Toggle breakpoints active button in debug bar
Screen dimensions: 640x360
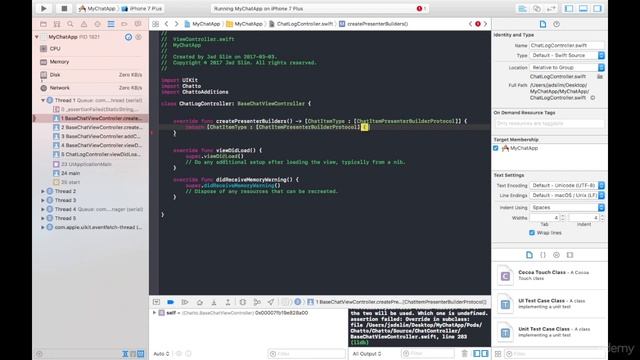pyautogui.click(x=171, y=302)
